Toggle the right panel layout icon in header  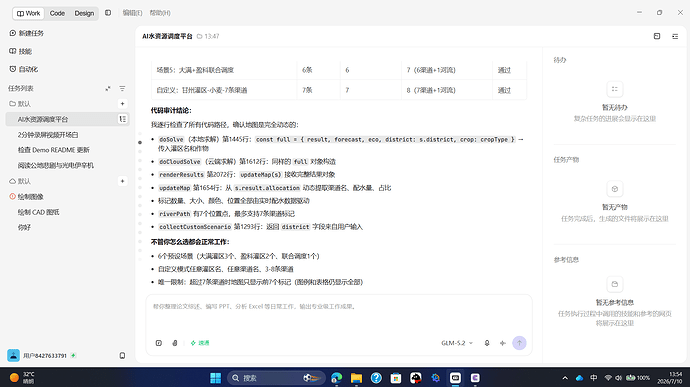tap(657, 37)
